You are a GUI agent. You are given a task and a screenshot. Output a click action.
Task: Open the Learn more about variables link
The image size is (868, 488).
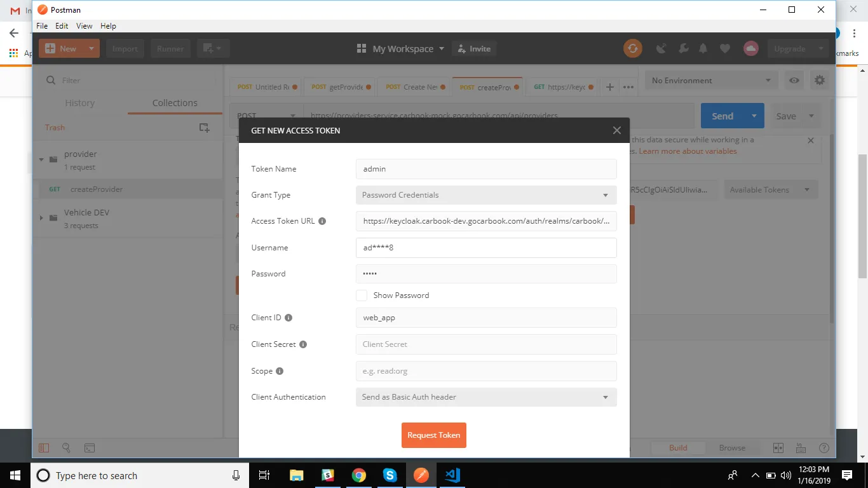click(x=688, y=151)
